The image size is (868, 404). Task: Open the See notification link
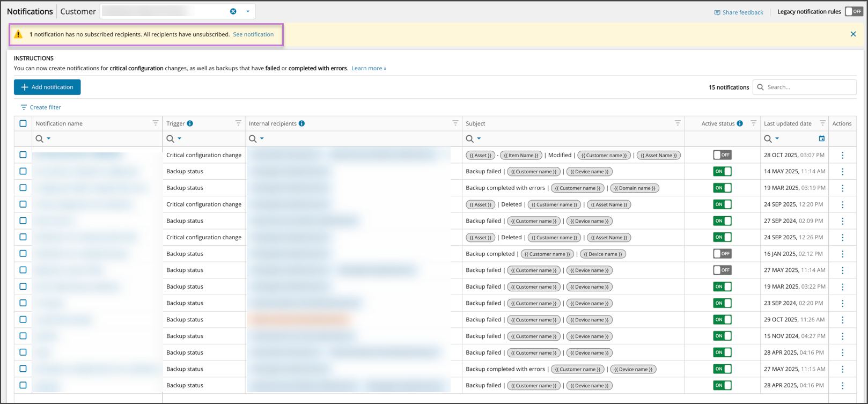pos(253,34)
